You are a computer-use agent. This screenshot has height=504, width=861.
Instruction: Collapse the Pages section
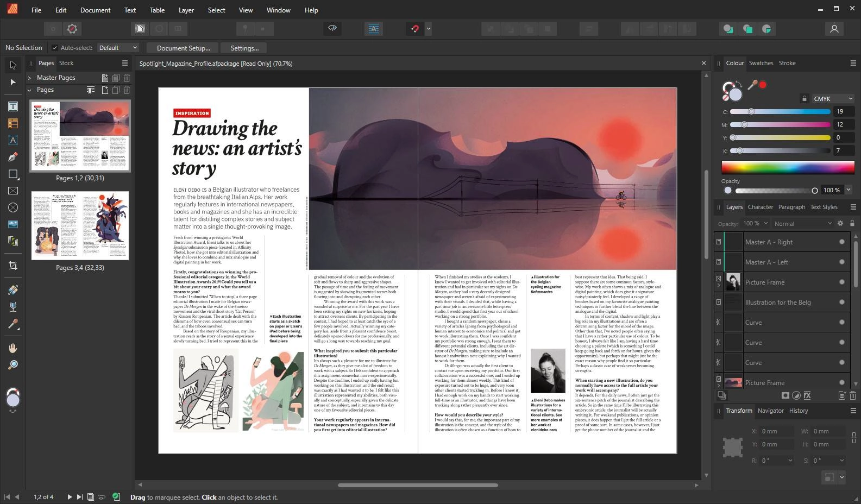(x=29, y=90)
